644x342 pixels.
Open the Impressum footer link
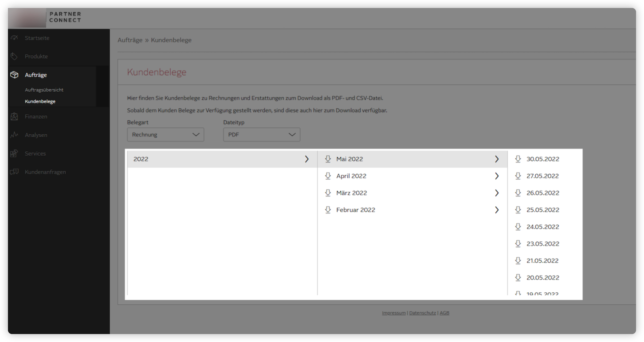point(394,313)
